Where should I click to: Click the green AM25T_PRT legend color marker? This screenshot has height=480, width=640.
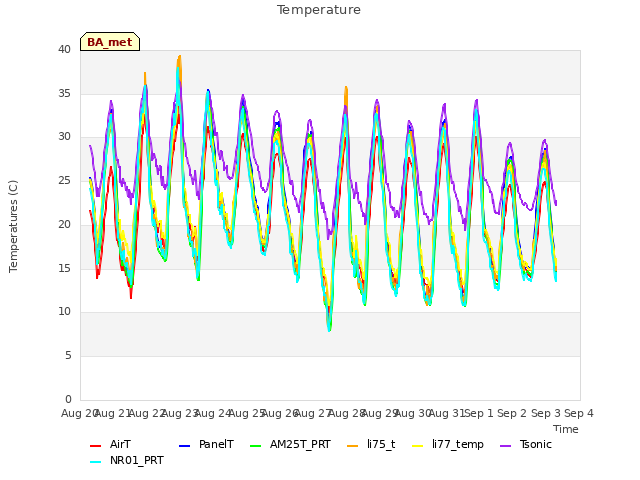[256, 446]
